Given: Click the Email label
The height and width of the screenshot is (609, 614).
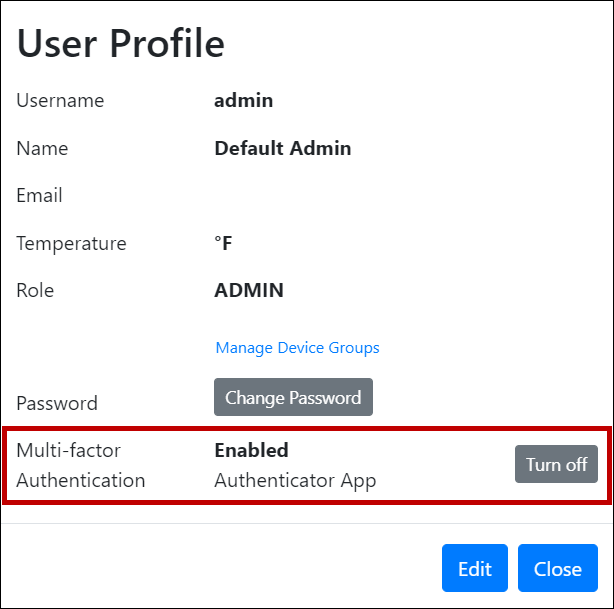Looking at the screenshot, I should (x=39, y=196).
